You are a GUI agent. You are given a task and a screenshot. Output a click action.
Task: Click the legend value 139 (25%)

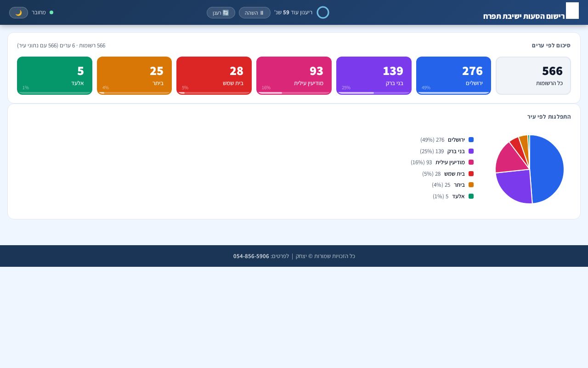(x=432, y=151)
